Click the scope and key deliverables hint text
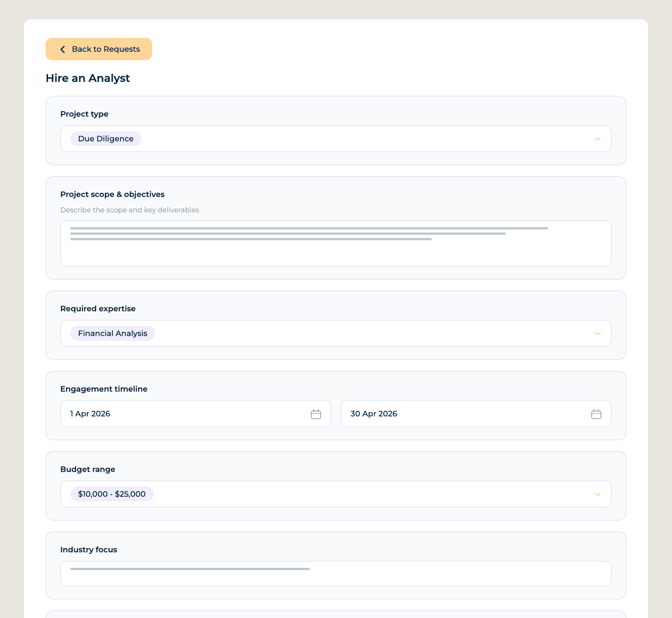The height and width of the screenshot is (618, 672). [129, 210]
